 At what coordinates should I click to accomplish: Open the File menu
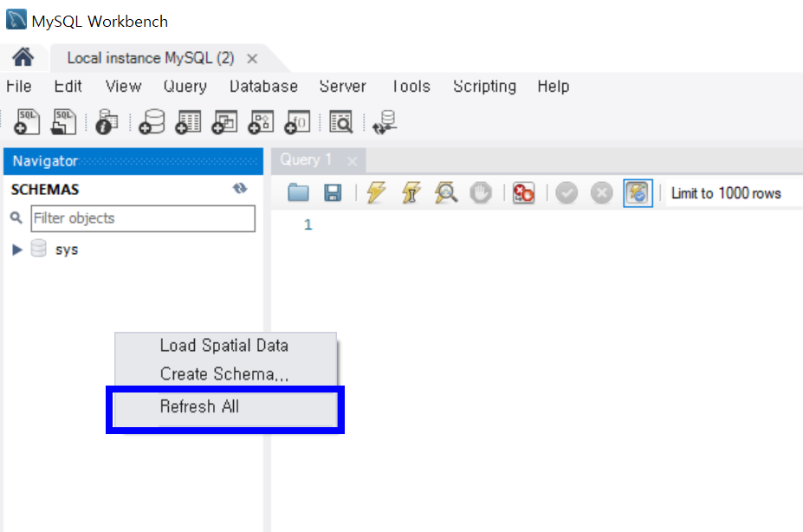coord(19,86)
